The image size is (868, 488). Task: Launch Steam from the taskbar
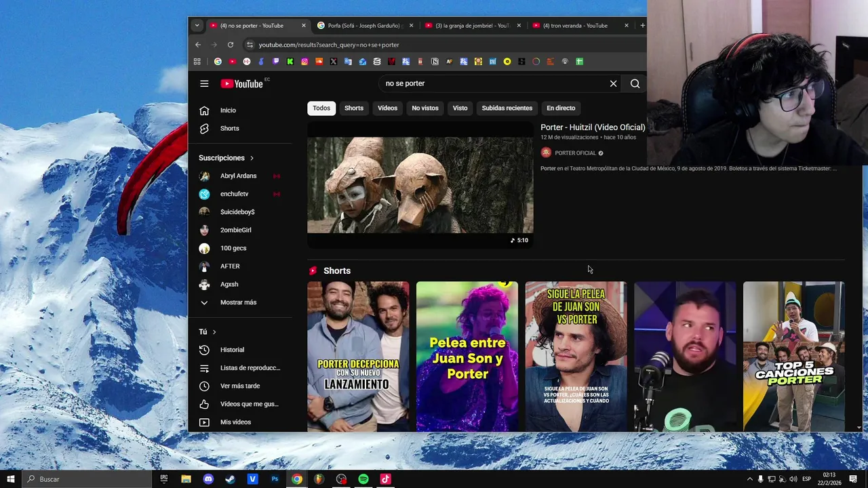click(230, 479)
